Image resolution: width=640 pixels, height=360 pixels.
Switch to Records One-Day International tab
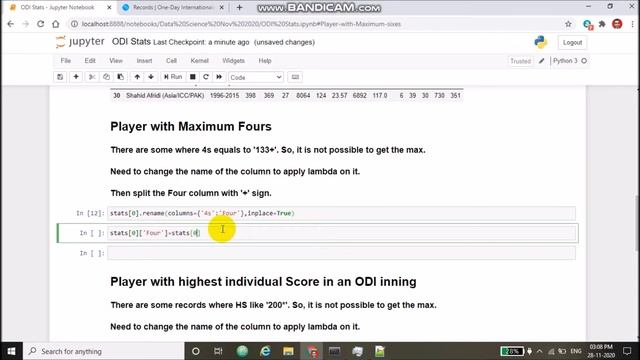click(x=173, y=7)
